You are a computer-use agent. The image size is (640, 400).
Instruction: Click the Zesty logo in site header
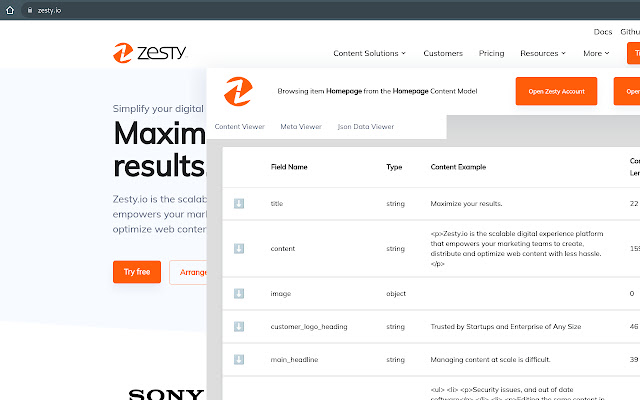tap(150, 53)
